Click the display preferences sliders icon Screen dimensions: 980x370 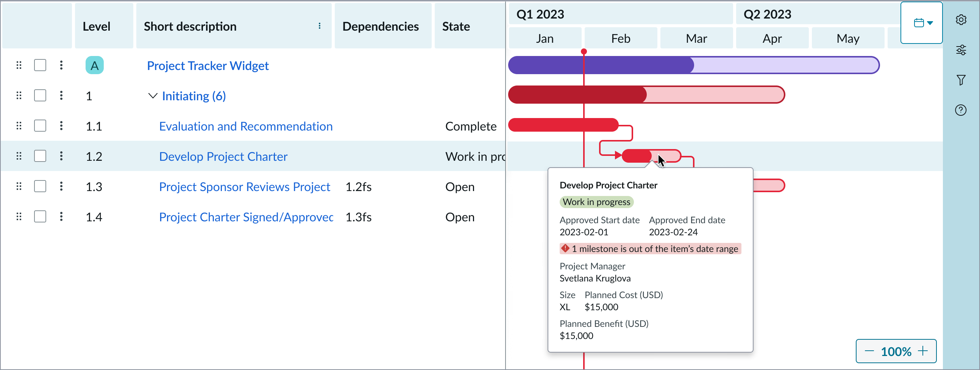tap(962, 50)
